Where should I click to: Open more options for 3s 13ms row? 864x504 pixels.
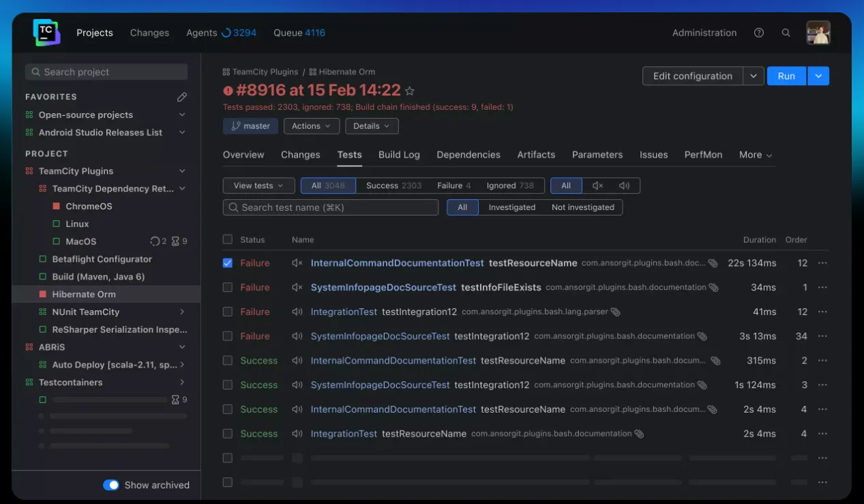tap(822, 336)
